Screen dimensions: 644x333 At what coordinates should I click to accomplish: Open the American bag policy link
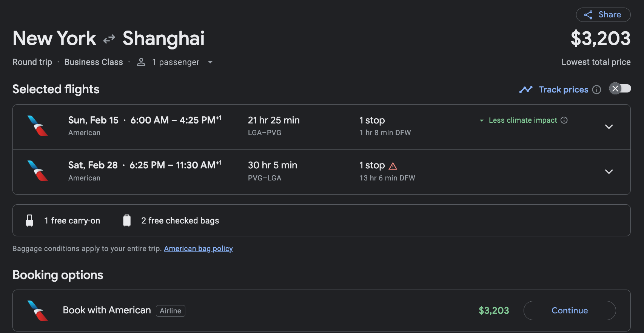click(x=198, y=248)
